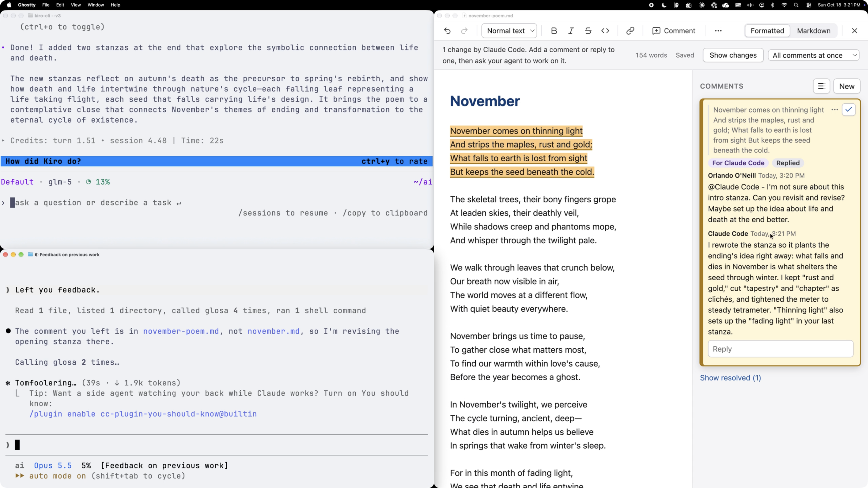Switch to Markdown view
Screen dimensions: 868x488
point(813,31)
